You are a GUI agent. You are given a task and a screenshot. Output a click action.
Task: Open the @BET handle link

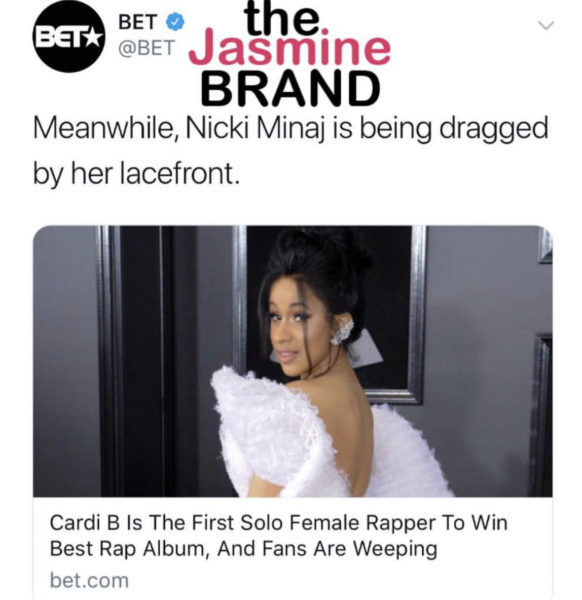147,48
